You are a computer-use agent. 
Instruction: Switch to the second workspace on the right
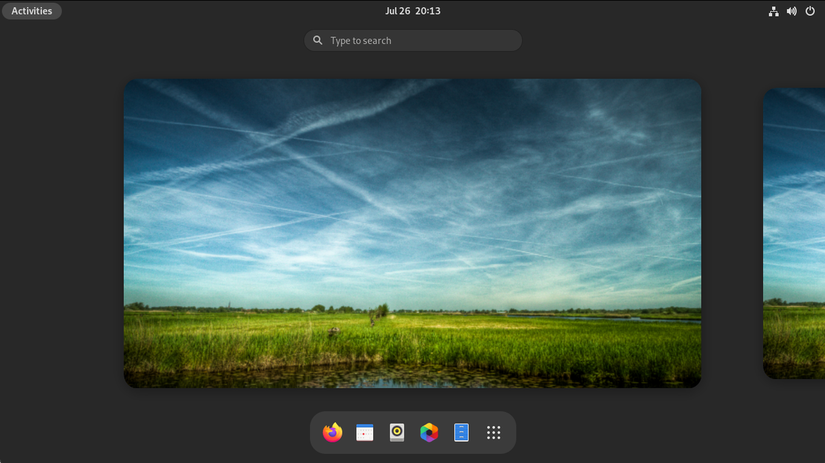coord(794,234)
